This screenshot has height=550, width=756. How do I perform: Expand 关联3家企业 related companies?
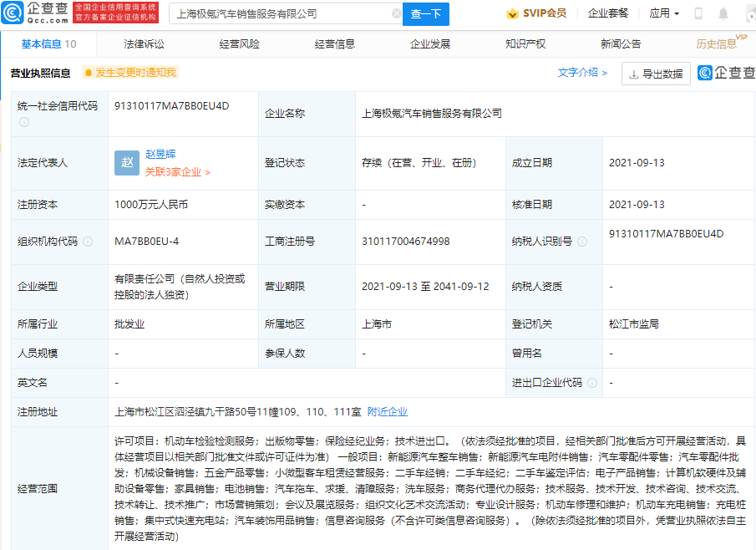pos(177,172)
